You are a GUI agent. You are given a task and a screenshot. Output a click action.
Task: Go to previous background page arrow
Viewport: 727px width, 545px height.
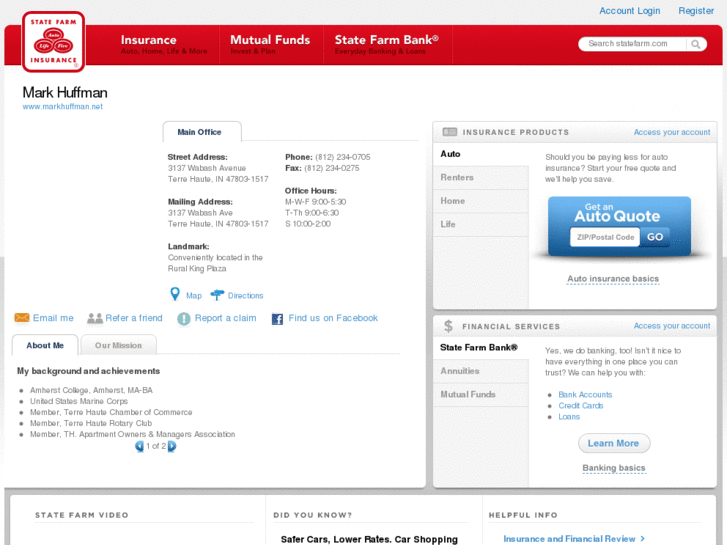[x=139, y=446]
